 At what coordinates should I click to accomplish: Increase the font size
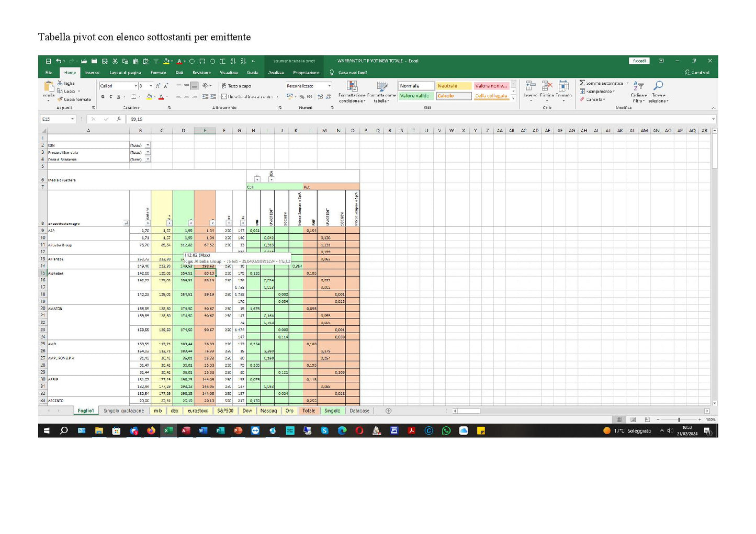point(158,86)
